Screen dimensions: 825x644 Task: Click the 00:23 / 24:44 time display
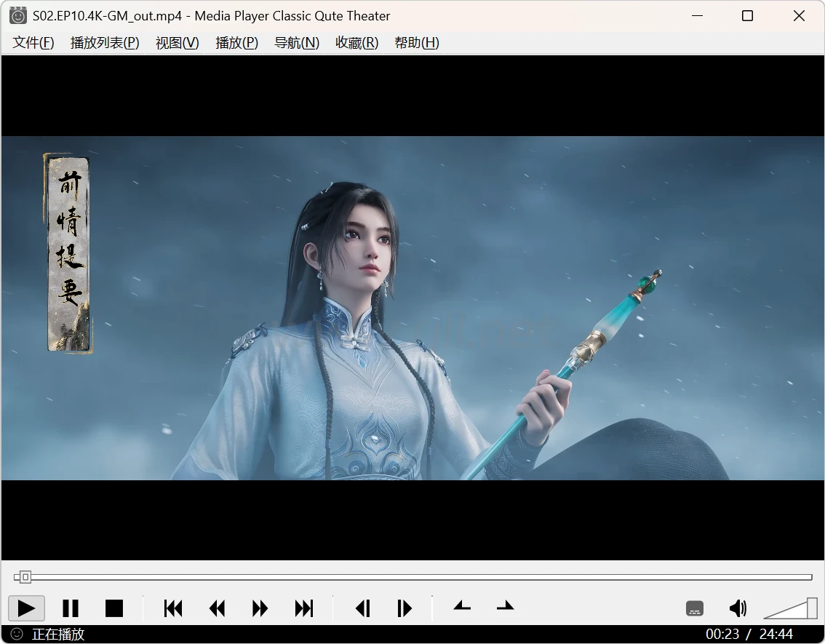point(749,635)
